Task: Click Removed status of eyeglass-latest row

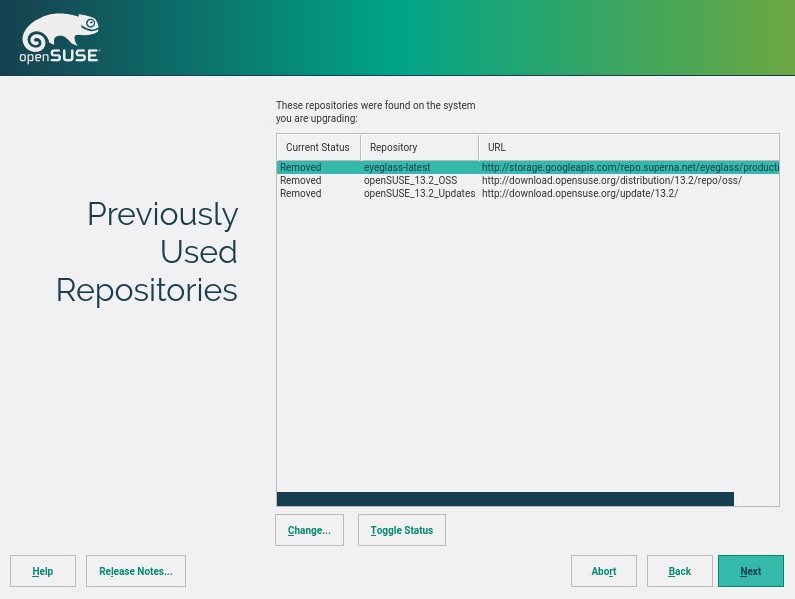Action: coord(301,167)
